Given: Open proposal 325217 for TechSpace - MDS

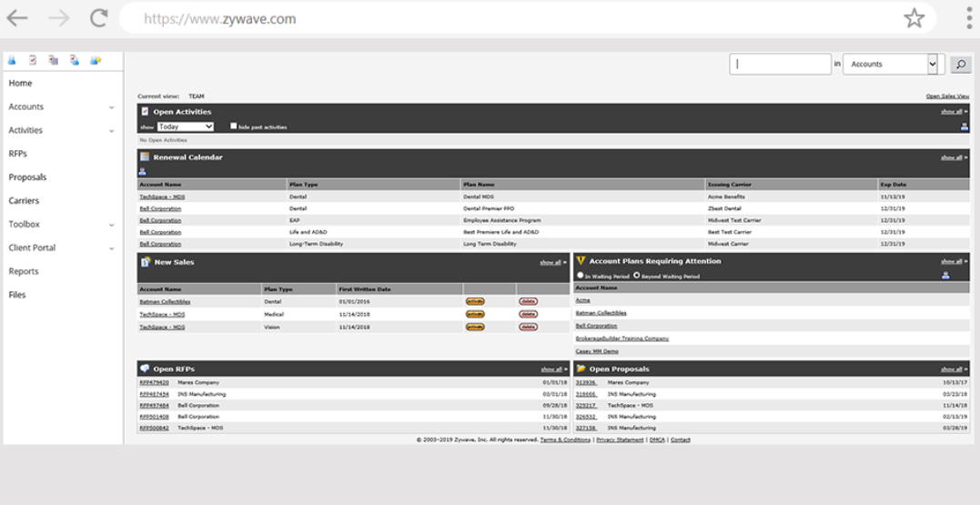Looking at the screenshot, I should (x=586, y=406).
